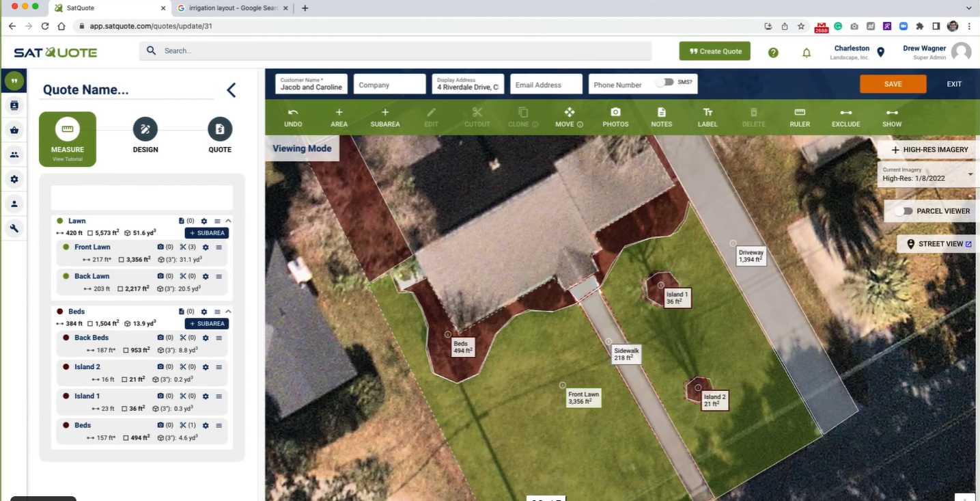Open the Island 1 row menu
This screenshot has height=501, width=980.
tap(219, 396)
